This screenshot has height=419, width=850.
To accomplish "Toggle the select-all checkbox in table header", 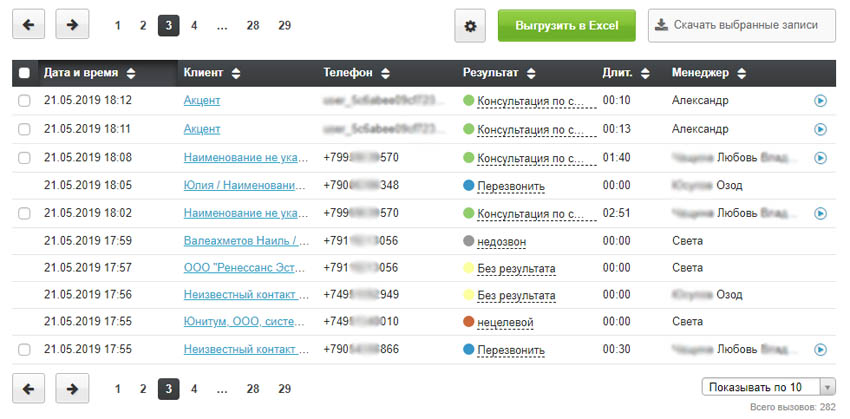I will point(24,73).
